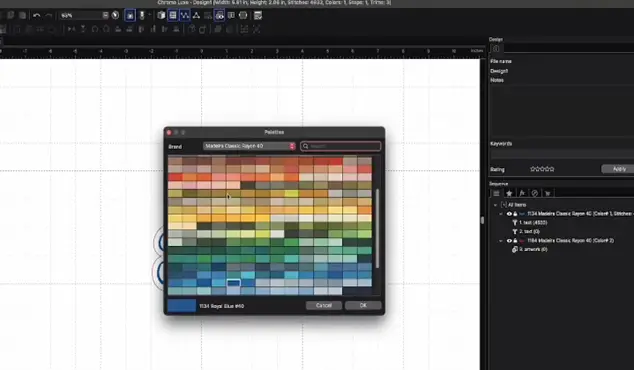
Task: Collapse the 1134 Madeira Color# 1 group
Action: [501, 214]
